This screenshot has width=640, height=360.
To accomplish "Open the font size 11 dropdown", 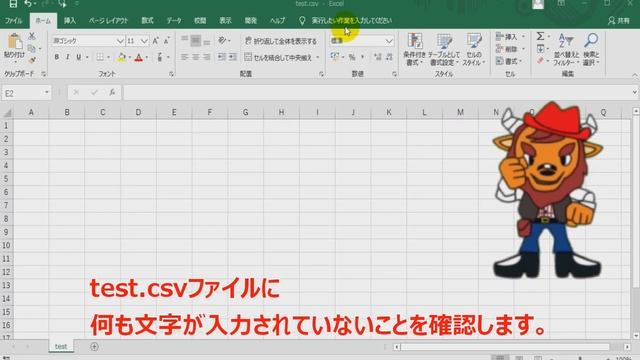I will pyautogui.click(x=144, y=41).
